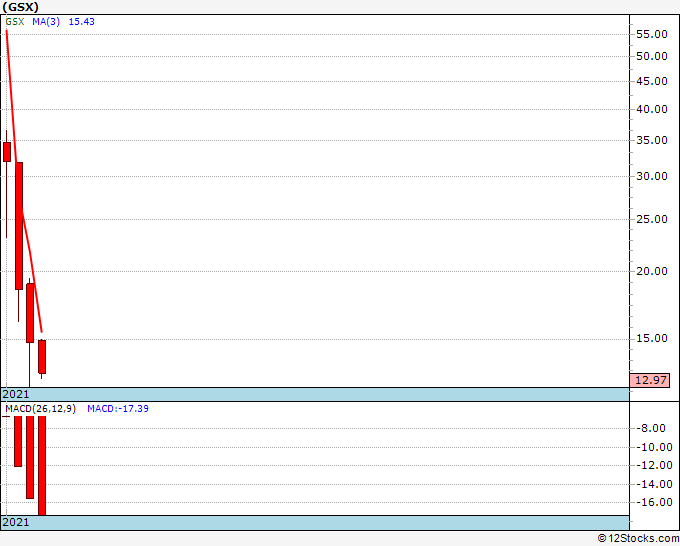Click the 40.00 price axis label
680x546 pixels.
(651, 109)
